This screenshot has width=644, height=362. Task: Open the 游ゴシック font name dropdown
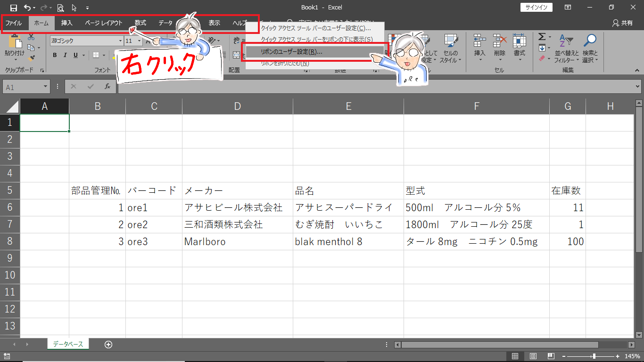[x=119, y=41]
